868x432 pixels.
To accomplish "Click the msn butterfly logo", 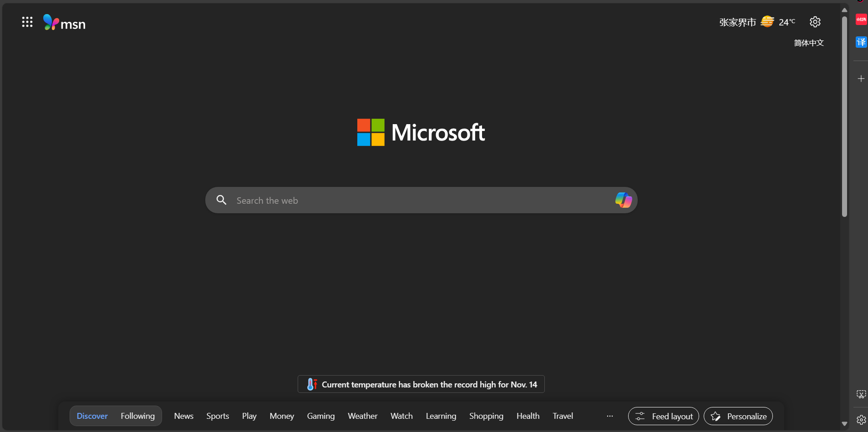I will click(x=64, y=22).
